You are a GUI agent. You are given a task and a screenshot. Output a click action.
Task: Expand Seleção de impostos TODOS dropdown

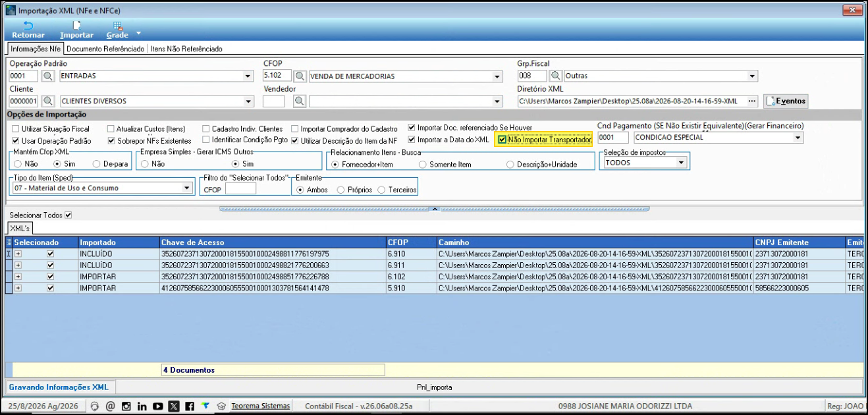tap(680, 163)
